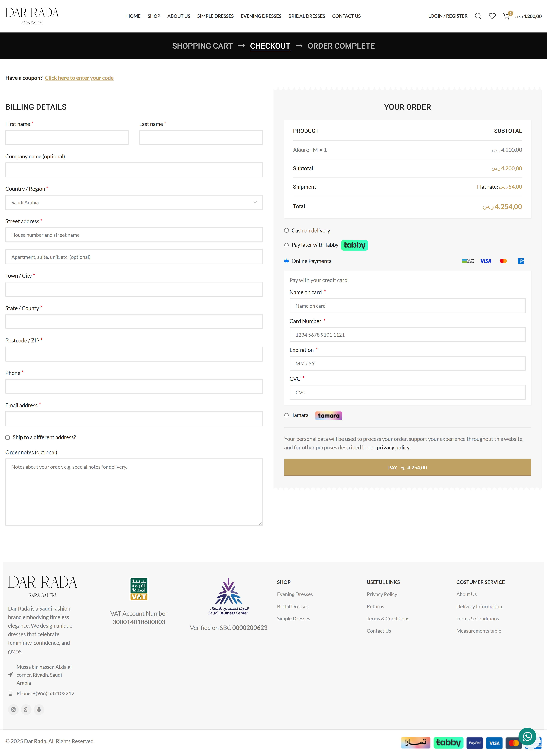Focus the Order notes text area
This screenshot has height=756, width=547.
pyautogui.click(x=134, y=492)
